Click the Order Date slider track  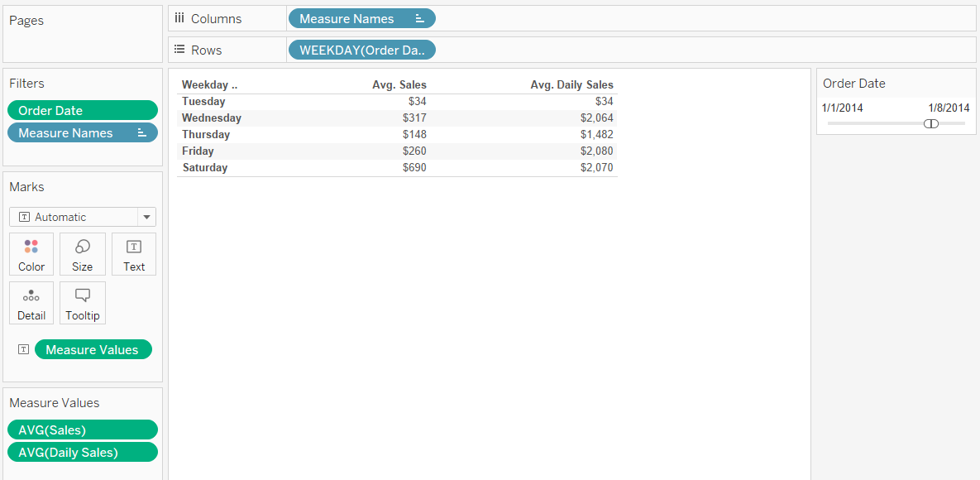pos(896,123)
